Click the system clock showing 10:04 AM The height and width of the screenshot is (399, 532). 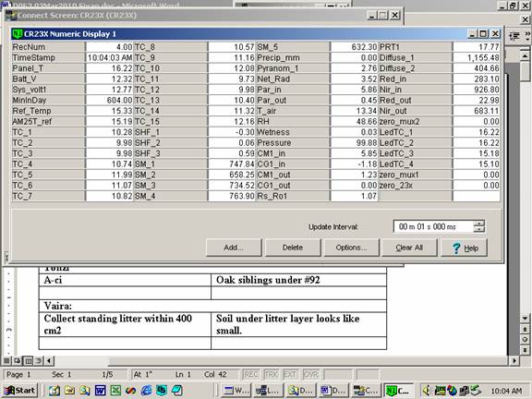506,391
